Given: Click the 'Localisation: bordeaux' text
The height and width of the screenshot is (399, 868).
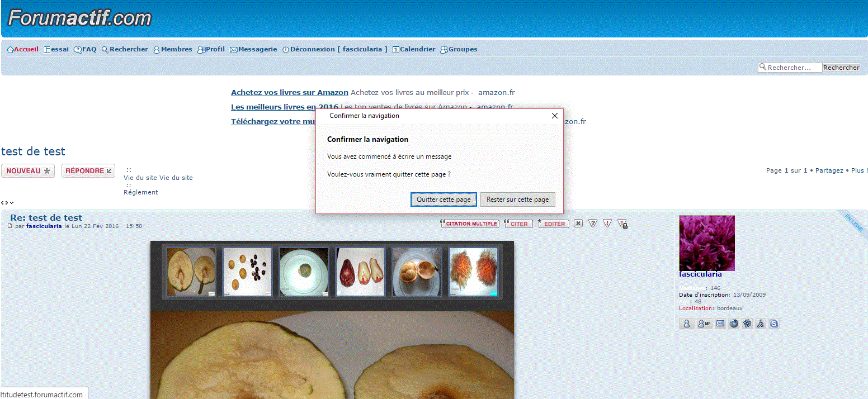Looking at the screenshot, I should [711, 308].
